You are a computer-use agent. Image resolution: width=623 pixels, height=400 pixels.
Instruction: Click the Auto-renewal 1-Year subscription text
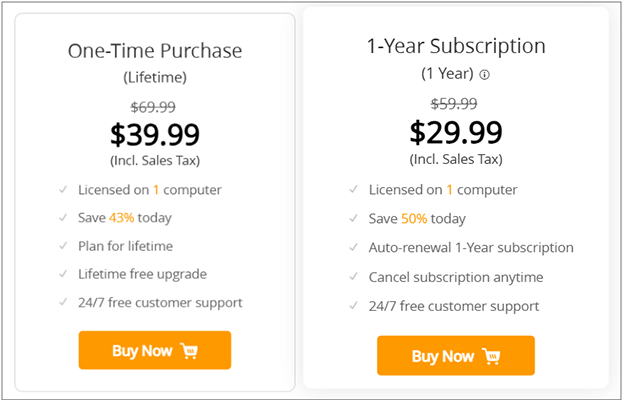[471, 247]
